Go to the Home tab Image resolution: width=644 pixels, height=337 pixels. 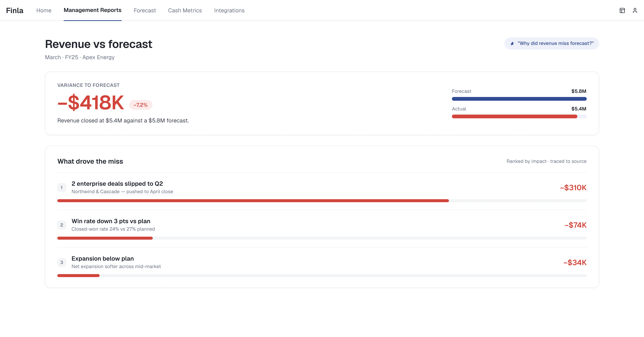44,10
